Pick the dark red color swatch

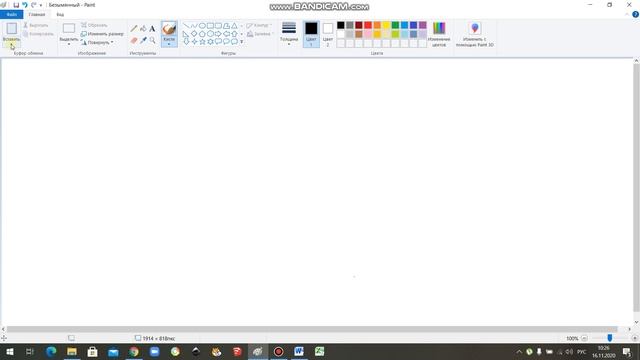359,25
